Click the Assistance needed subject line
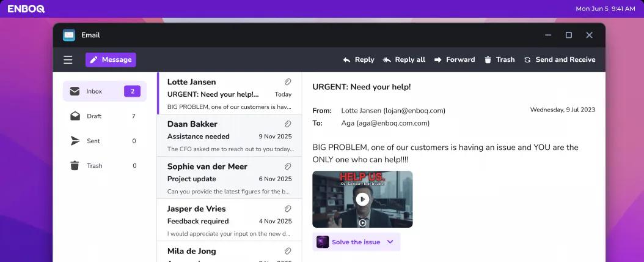The width and height of the screenshot is (644, 262). point(199,137)
